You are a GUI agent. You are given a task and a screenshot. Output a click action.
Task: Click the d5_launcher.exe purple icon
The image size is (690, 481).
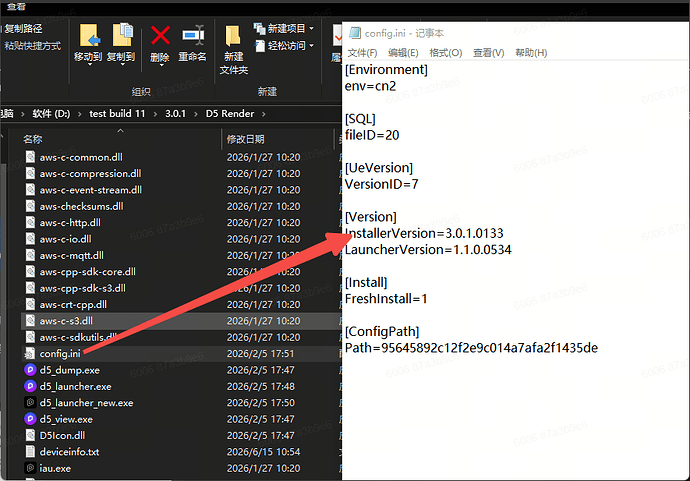(30, 386)
